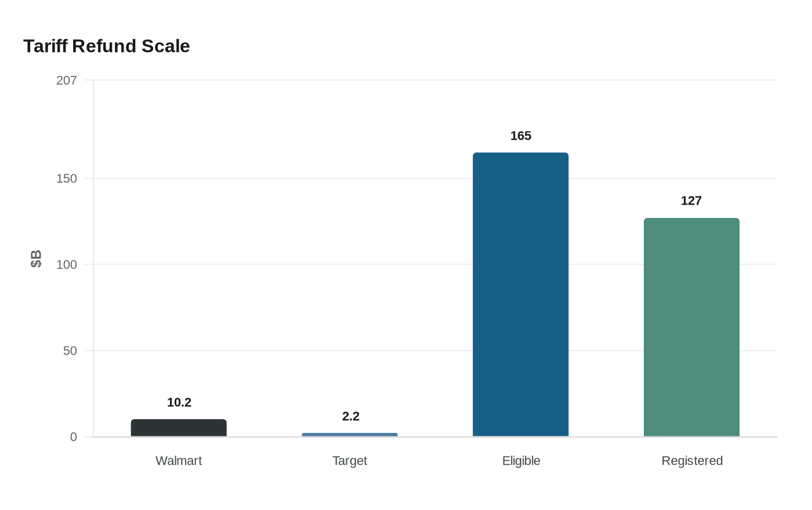Click the Walmart x-axis category label
The height and width of the screenshot is (510, 812).
tap(179, 461)
